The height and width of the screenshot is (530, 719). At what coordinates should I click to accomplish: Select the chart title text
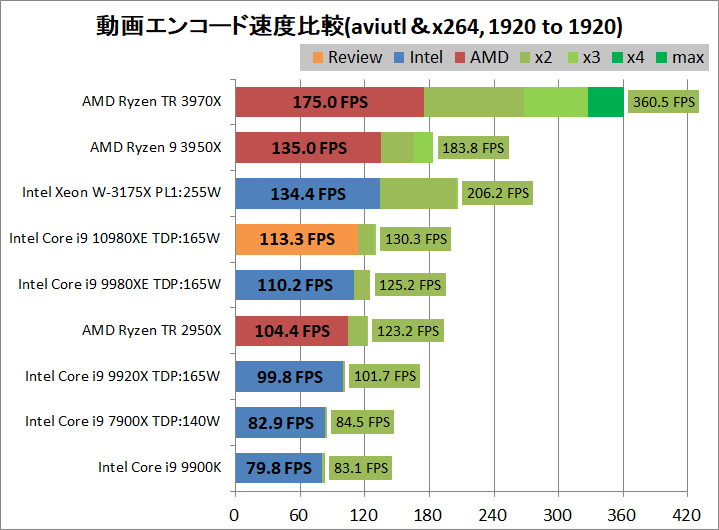359,26
